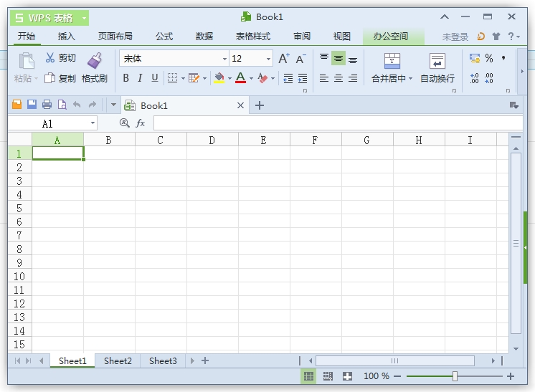Click the Increase font size icon
The image size is (535, 392).
[x=283, y=59]
